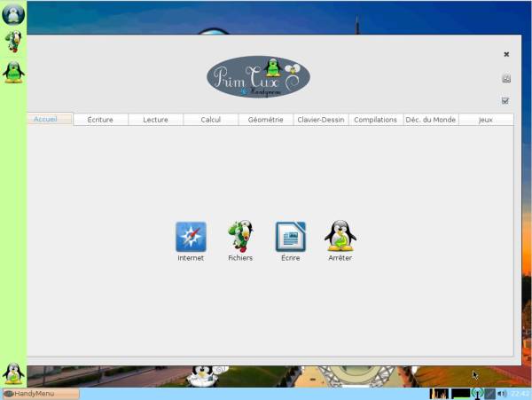Close the HandyMenu window with the X
The image size is (532, 400).
pos(506,54)
